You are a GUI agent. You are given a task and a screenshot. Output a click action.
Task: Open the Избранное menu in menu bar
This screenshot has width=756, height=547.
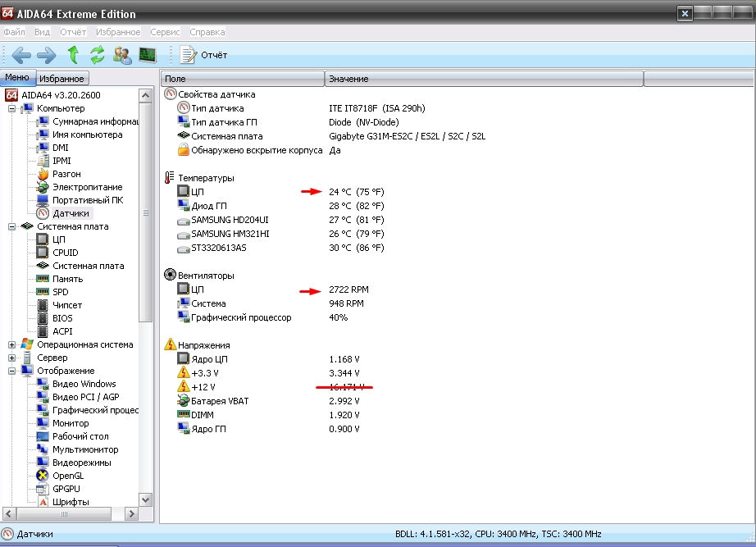(x=118, y=32)
